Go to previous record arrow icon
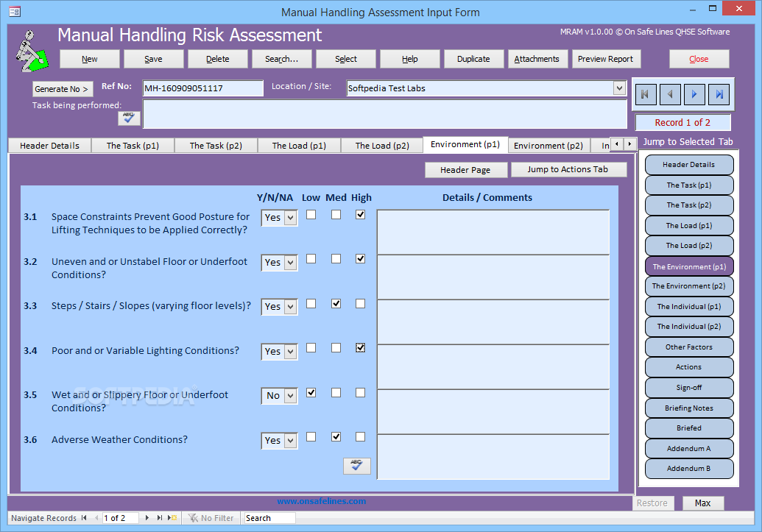Image resolution: width=762 pixels, height=532 pixels. [x=670, y=94]
